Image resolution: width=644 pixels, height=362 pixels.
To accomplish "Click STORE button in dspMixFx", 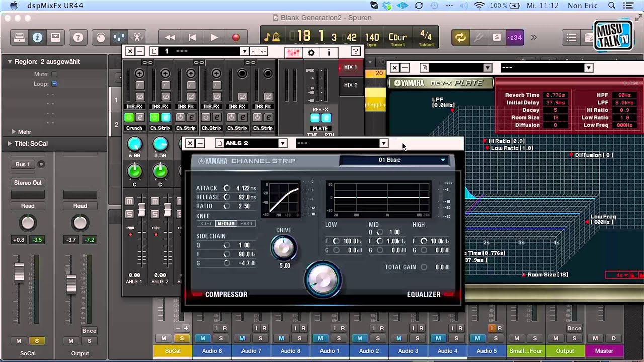I will click(x=259, y=52).
